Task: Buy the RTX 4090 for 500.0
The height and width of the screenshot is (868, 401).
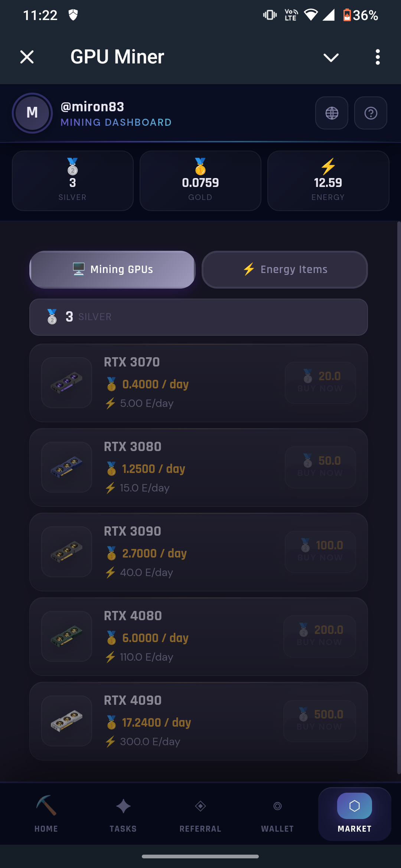Action: click(x=320, y=721)
